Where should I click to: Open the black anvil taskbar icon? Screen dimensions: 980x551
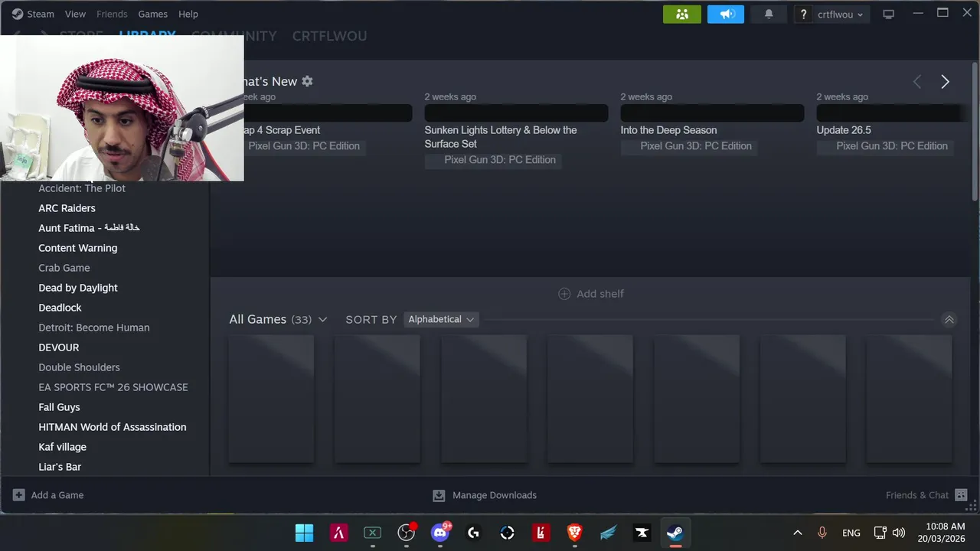point(642,533)
